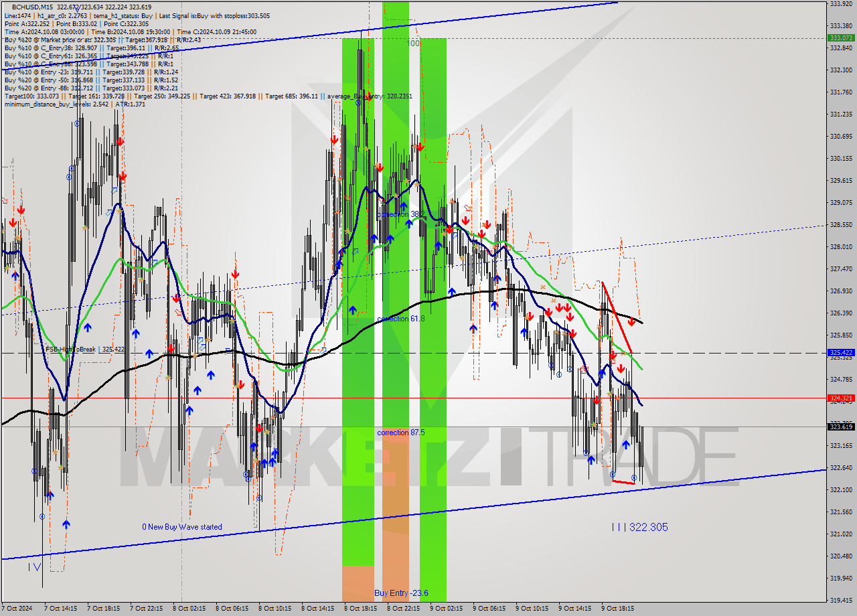Click the 'I I I 322.305' wave label
This screenshot has width=857, height=616.
pos(639,527)
